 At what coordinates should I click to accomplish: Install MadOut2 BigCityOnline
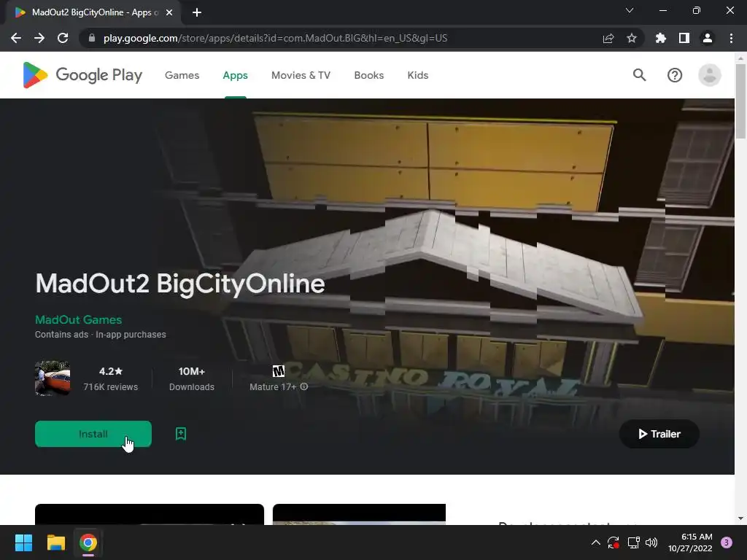93,434
